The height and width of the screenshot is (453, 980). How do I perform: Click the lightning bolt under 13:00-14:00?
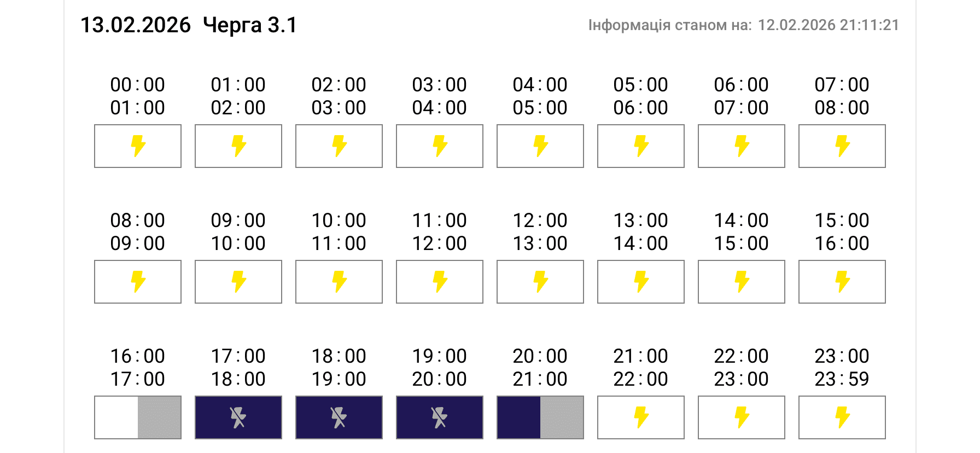click(641, 282)
